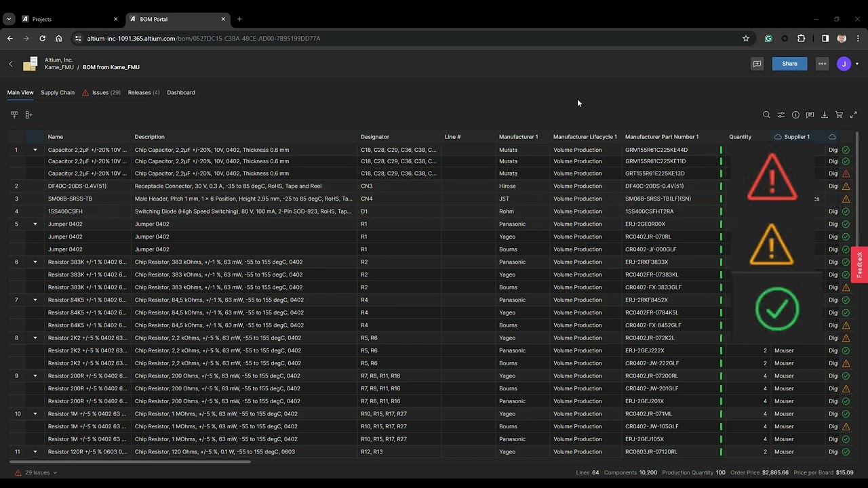Open a new browser tab
This screenshot has height=488, width=868.
pos(239,19)
